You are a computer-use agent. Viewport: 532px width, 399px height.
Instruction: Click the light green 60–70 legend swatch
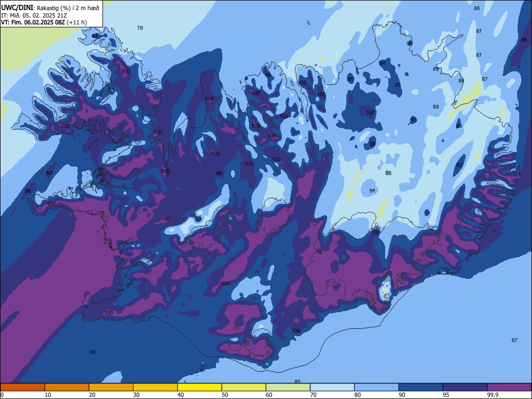[288, 387]
